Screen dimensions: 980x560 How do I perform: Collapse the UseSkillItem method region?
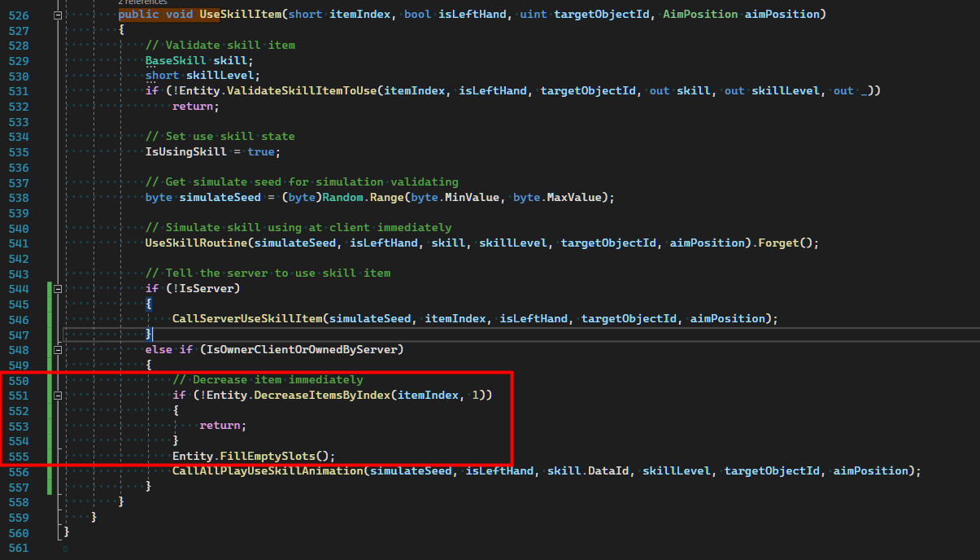pos(57,14)
